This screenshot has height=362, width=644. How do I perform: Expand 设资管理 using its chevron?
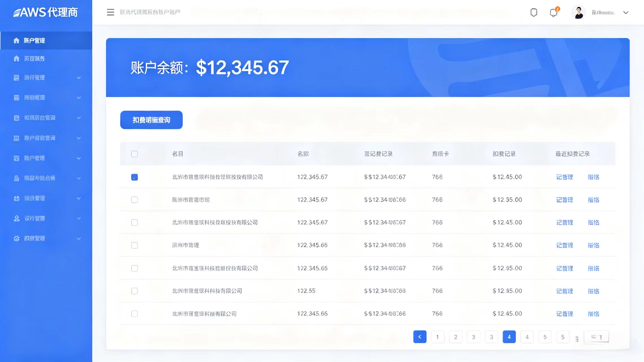pyautogui.click(x=79, y=198)
